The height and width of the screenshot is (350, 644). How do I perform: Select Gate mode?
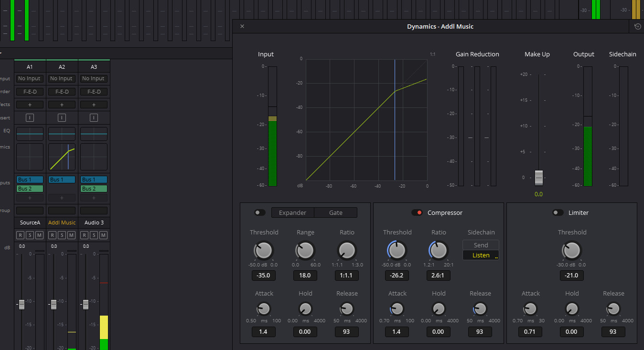click(336, 212)
